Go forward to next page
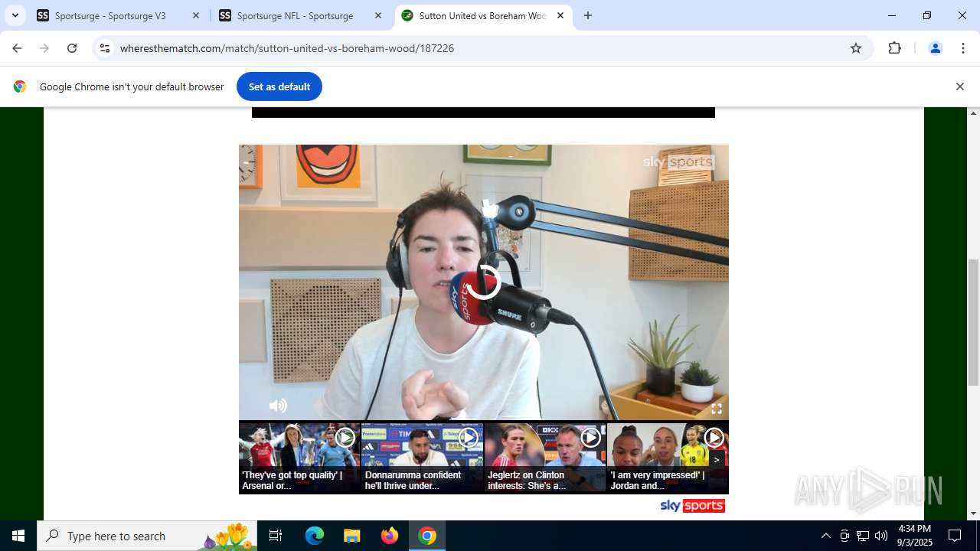980x551 pixels. [44, 48]
